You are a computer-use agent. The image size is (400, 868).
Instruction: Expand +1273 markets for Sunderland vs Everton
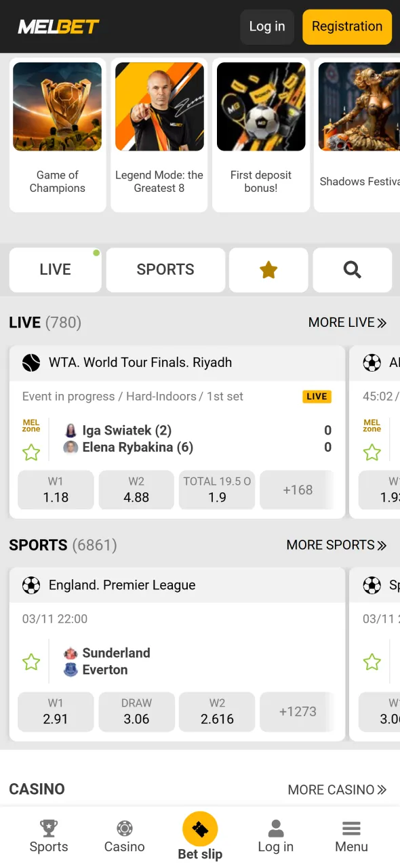pyautogui.click(x=298, y=712)
